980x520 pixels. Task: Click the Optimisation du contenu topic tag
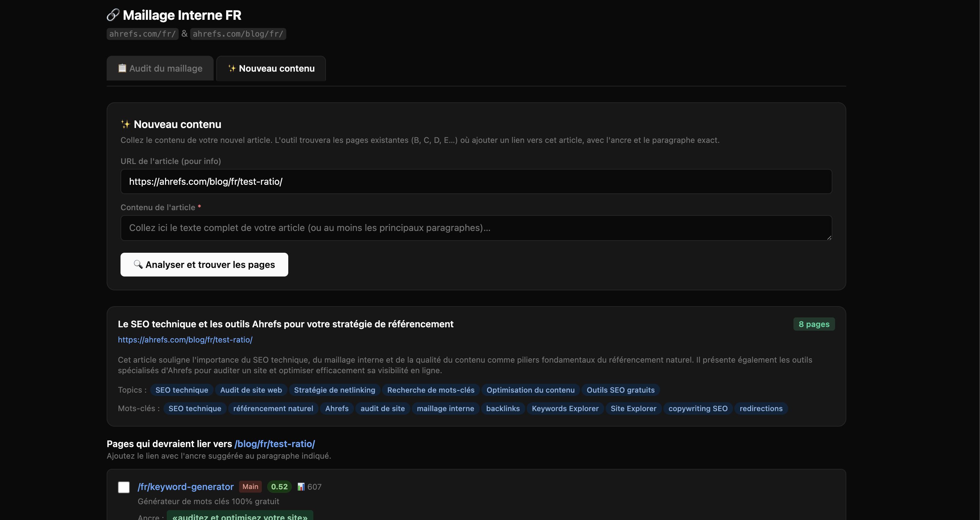click(x=531, y=390)
